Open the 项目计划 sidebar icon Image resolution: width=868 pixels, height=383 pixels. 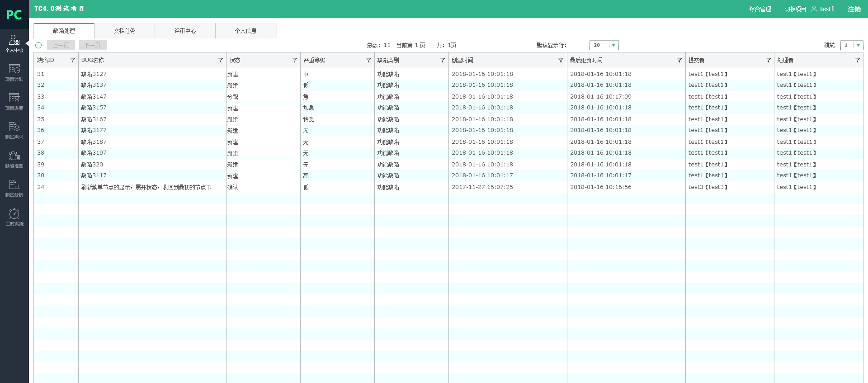coord(14,73)
